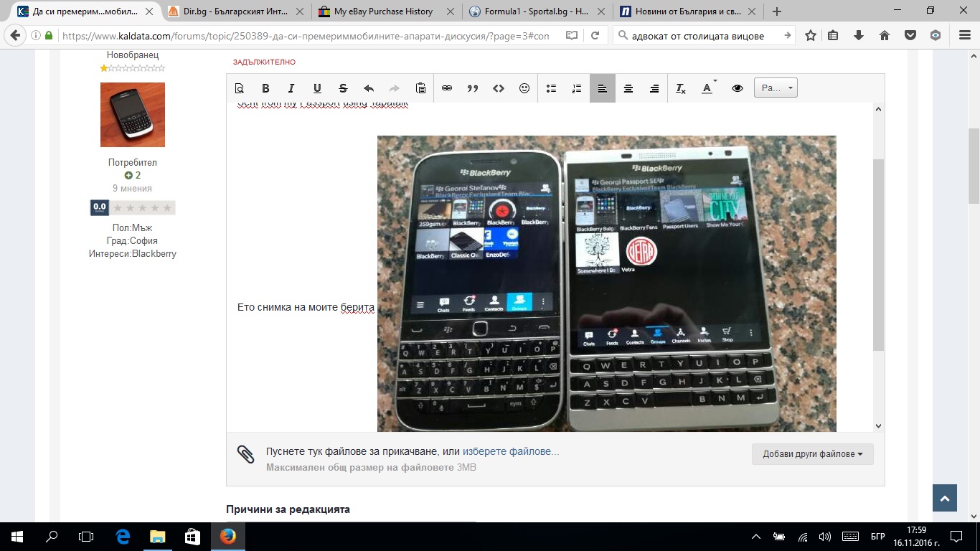Submit search with the arrow button
Viewport: 980px width, 551px height.
tap(788, 36)
